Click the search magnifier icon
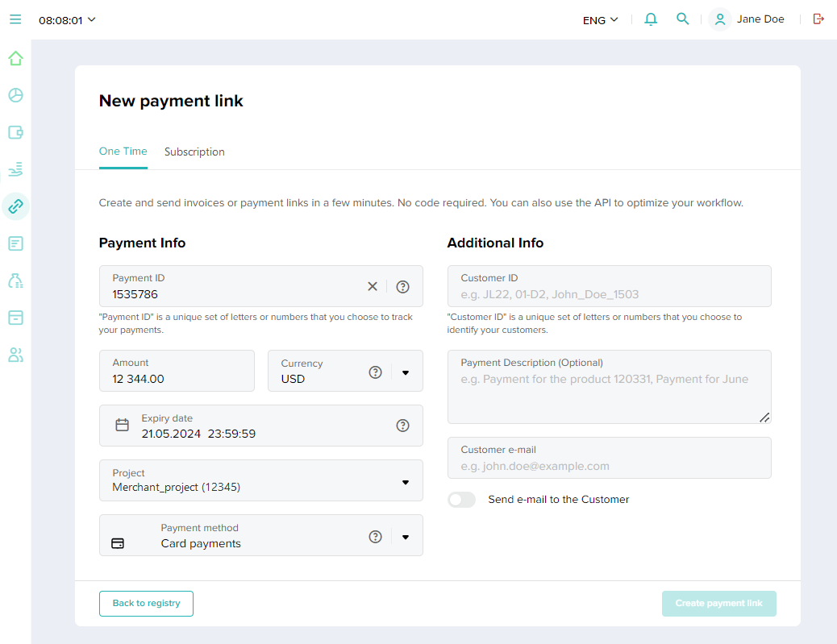 point(683,19)
